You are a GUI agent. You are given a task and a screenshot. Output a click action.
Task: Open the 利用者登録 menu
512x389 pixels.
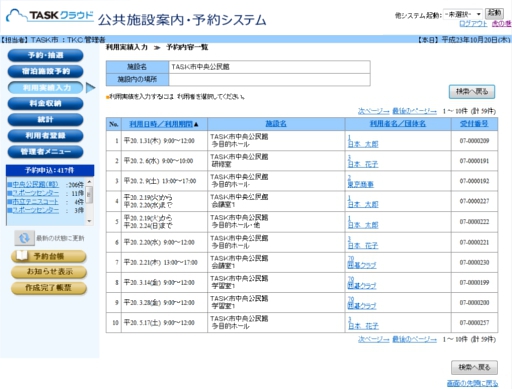[45, 136]
